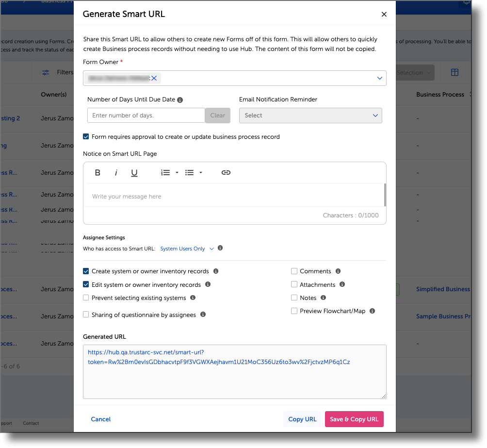This screenshot has height=448, width=487.
Task: Remove the selected Form Owner with the X
Action: (x=154, y=78)
